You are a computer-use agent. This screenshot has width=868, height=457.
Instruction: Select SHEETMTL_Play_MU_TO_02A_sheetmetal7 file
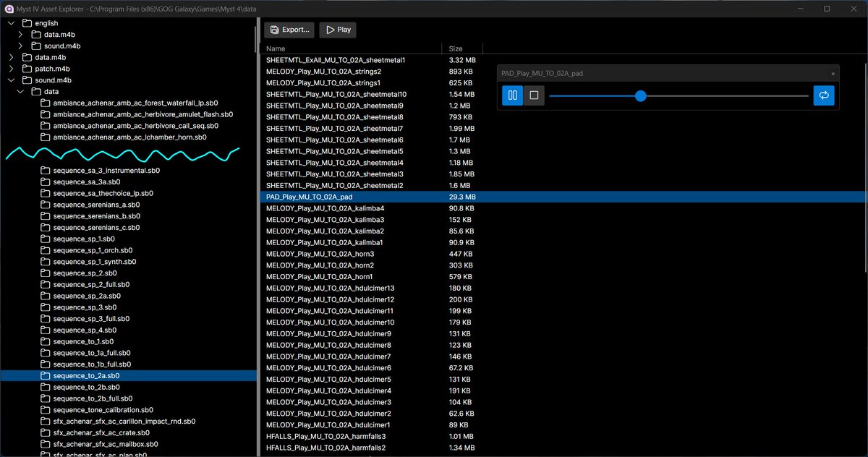(x=335, y=129)
